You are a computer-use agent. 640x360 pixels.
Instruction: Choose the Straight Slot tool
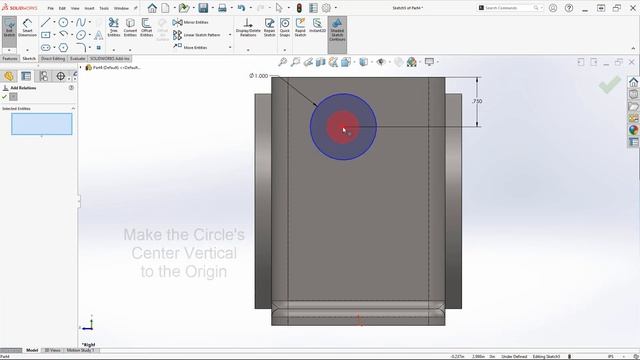tap(46, 48)
